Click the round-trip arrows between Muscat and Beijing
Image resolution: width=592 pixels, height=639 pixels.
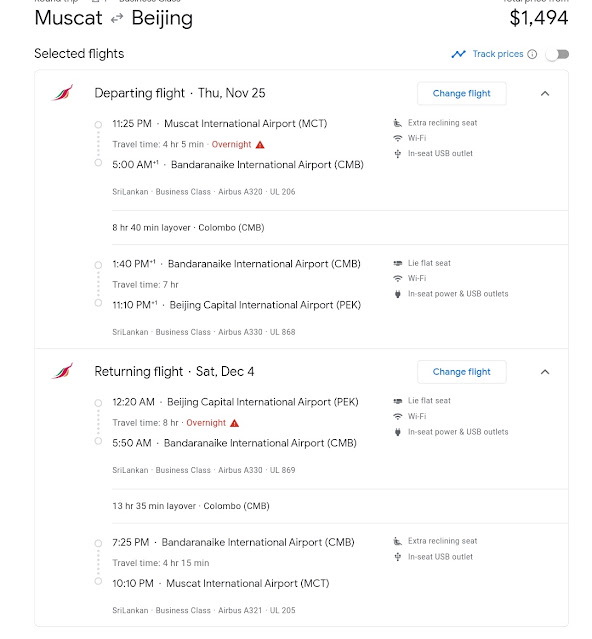click(x=117, y=18)
